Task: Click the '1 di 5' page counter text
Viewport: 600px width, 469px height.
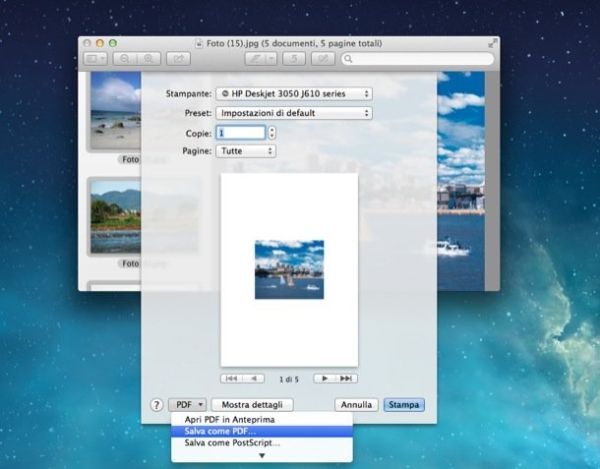Action: tap(289, 379)
